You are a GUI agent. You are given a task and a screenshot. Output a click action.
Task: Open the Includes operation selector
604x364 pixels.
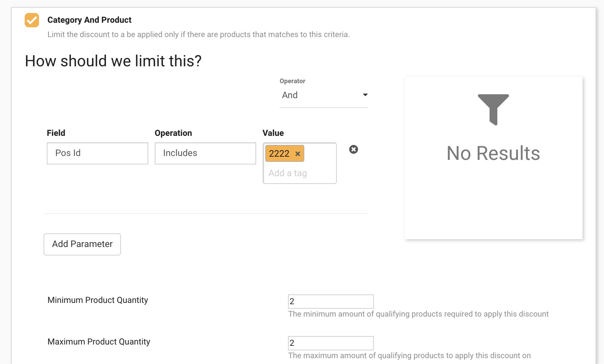[x=205, y=153]
